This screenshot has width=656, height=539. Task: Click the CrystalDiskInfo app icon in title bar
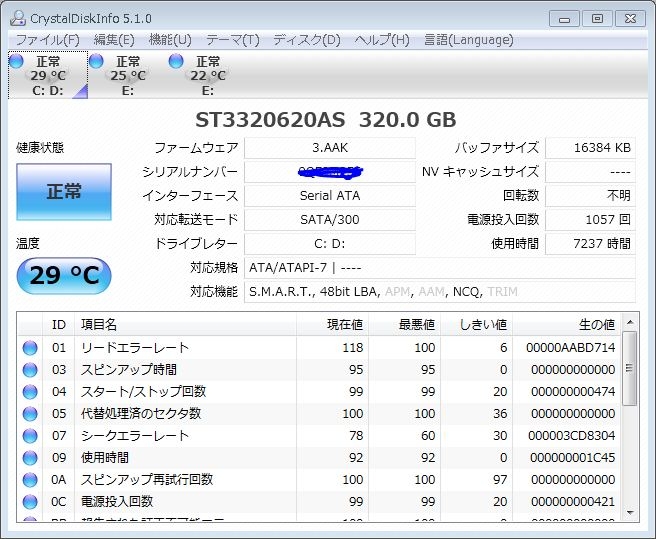[x=18, y=17]
